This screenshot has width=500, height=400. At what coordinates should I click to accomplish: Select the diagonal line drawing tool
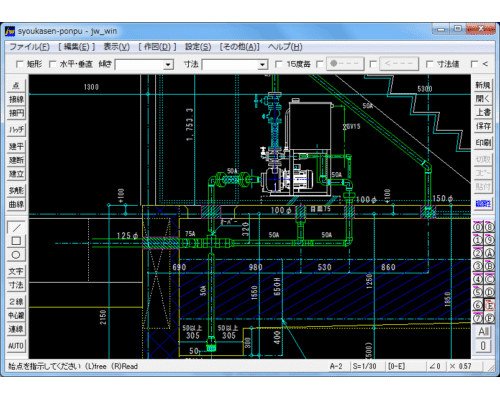(x=16, y=228)
